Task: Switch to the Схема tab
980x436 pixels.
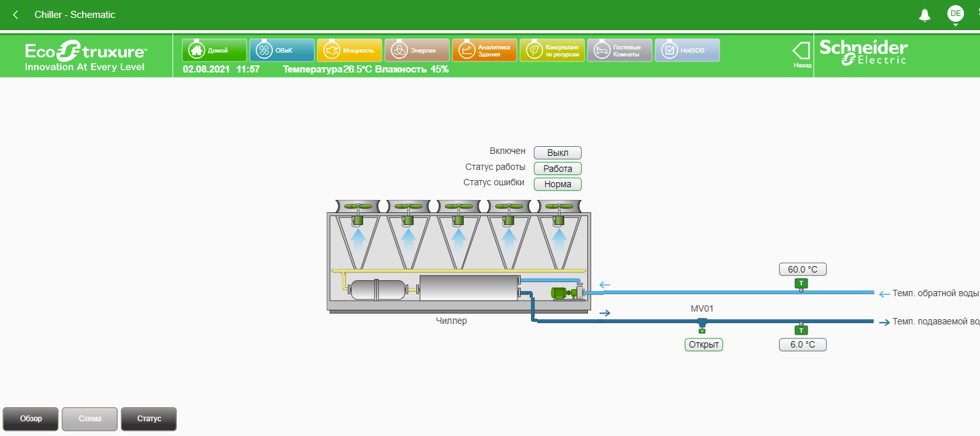Action: [90, 419]
